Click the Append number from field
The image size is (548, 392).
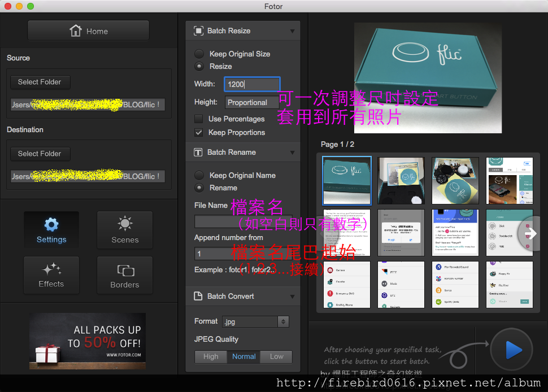point(243,254)
